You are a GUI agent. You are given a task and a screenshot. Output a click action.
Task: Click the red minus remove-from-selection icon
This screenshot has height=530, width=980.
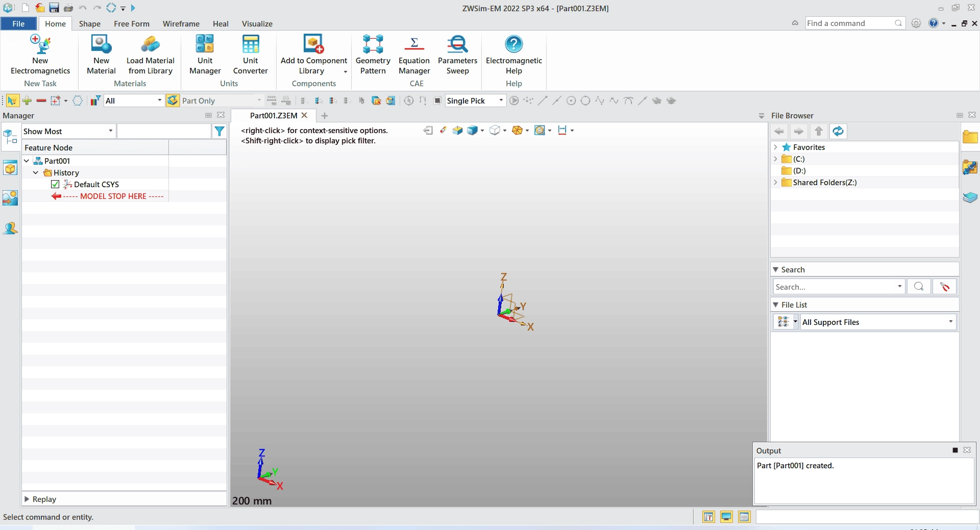41,100
